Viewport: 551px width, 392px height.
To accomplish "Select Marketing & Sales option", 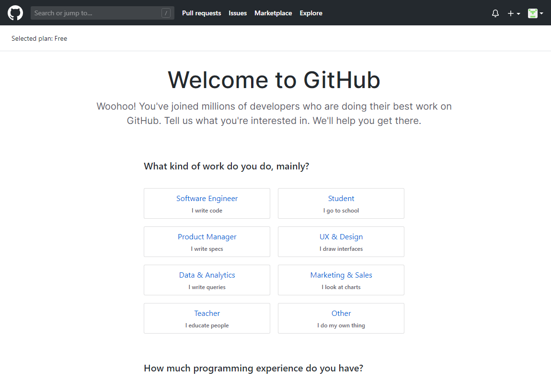I will 341,280.
